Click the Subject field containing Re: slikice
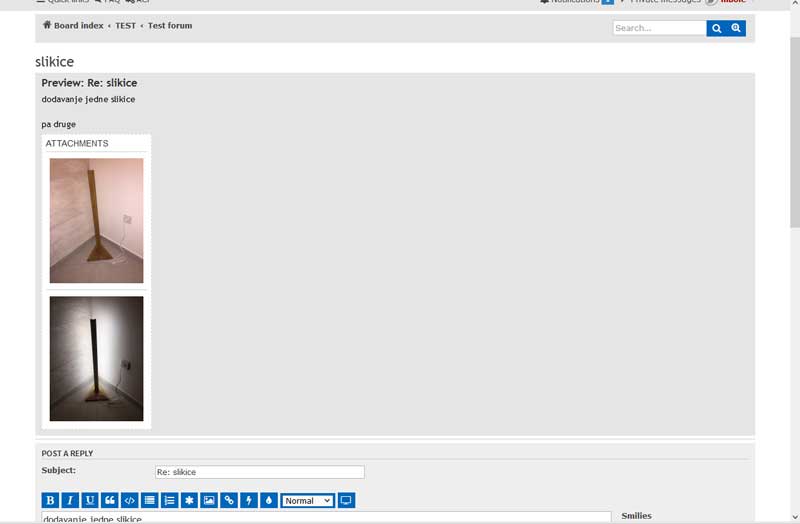 point(260,472)
